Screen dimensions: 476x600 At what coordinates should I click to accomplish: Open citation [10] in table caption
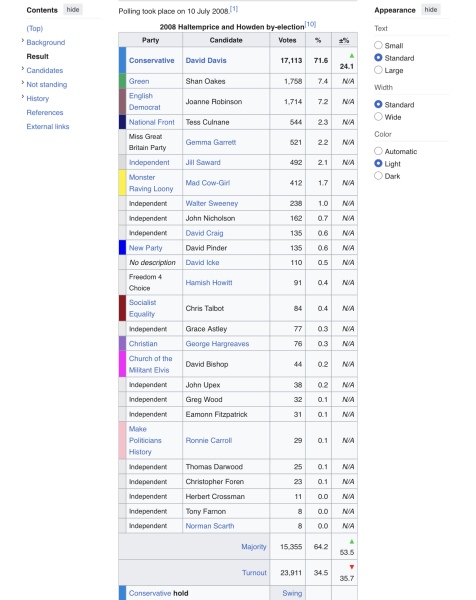pyautogui.click(x=310, y=24)
